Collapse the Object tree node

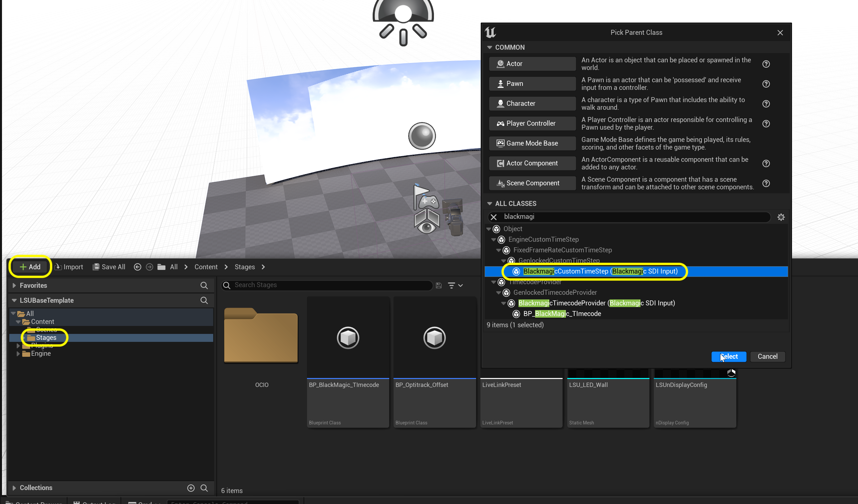[489, 229]
